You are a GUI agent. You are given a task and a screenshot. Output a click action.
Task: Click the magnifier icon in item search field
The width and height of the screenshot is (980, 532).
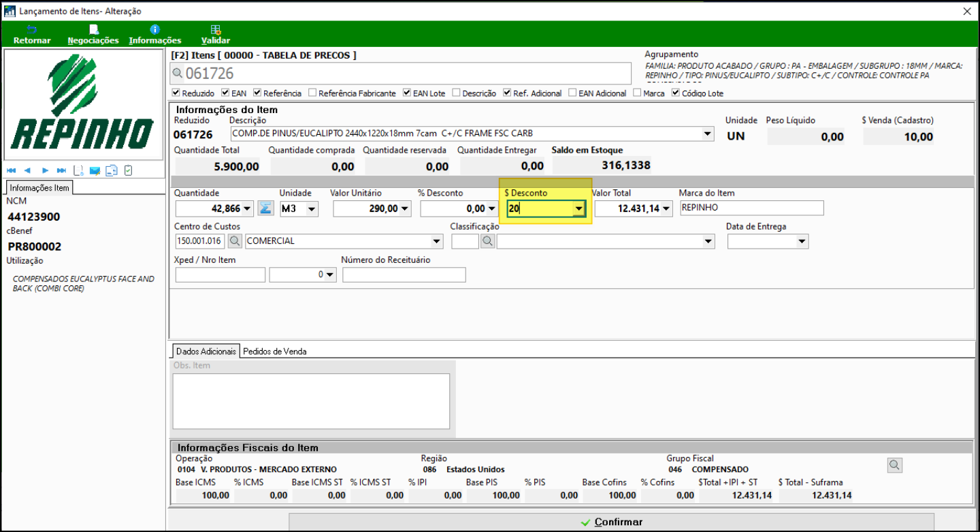click(x=178, y=74)
